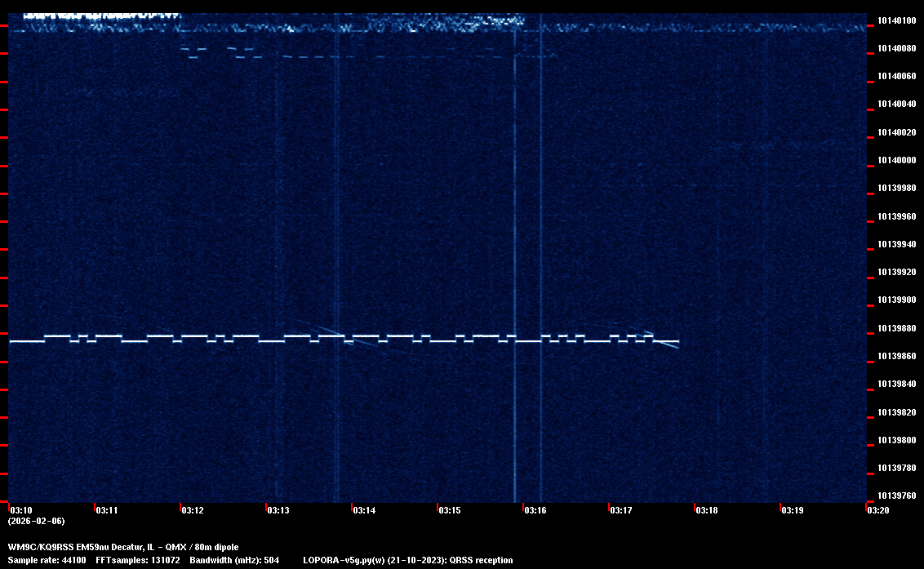The height and width of the screenshot is (569, 924).
Task: Click the 03:10 time axis label
Action: [x=21, y=510]
